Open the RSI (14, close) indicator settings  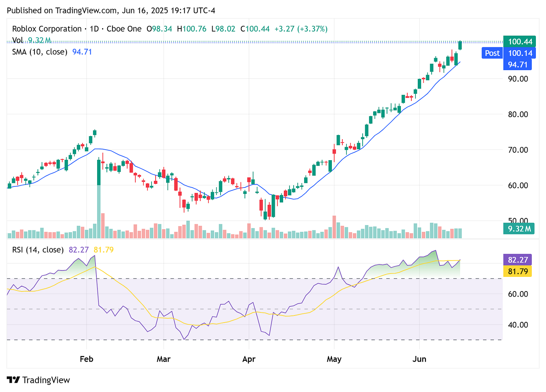pyautogui.click(x=37, y=249)
